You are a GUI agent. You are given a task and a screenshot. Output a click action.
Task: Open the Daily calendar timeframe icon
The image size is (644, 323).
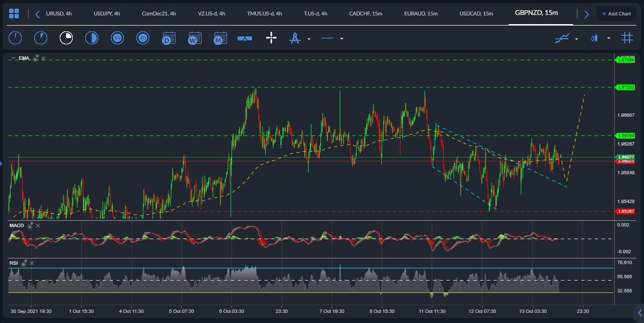[169, 38]
